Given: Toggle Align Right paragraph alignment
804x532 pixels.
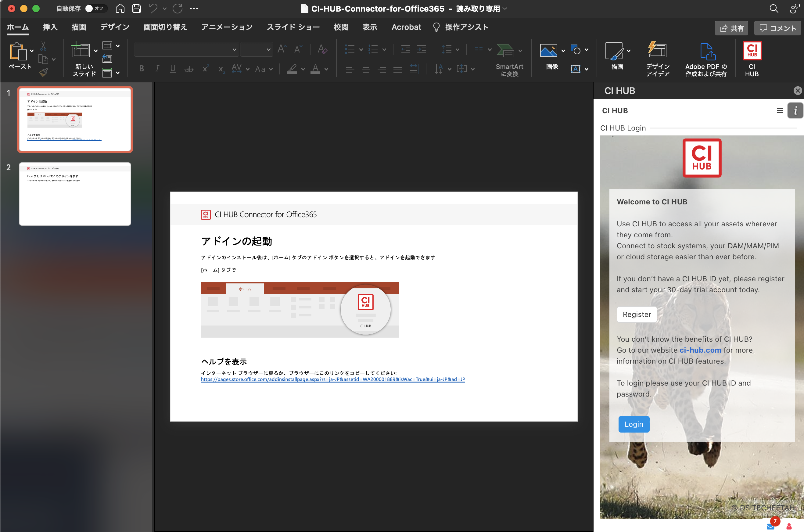Looking at the screenshot, I should tap(382, 69).
